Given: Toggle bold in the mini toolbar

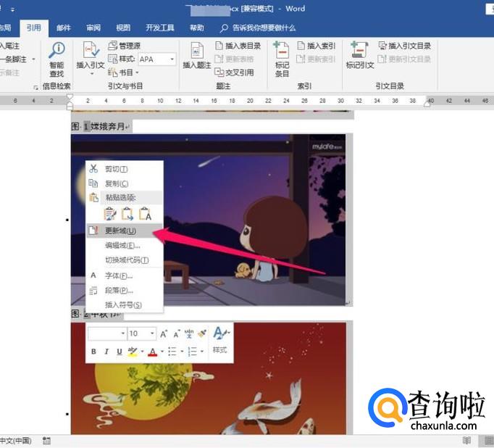Looking at the screenshot, I should point(93,351).
